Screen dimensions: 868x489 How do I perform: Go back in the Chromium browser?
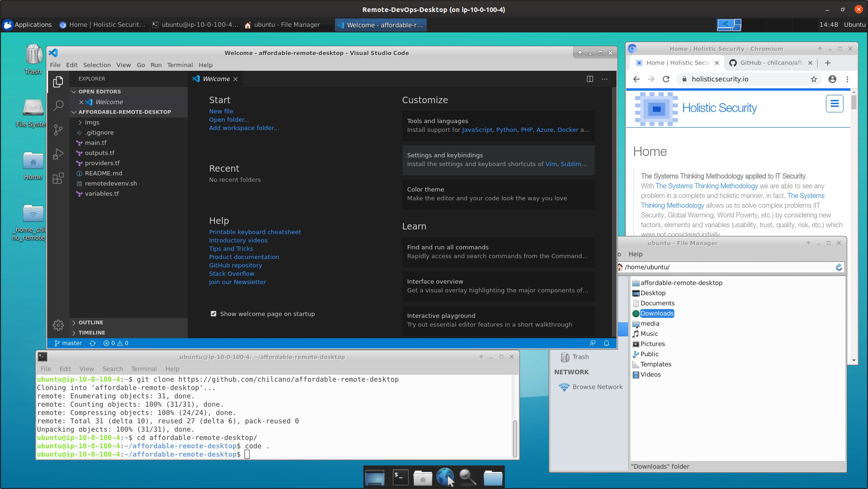pyautogui.click(x=636, y=79)
